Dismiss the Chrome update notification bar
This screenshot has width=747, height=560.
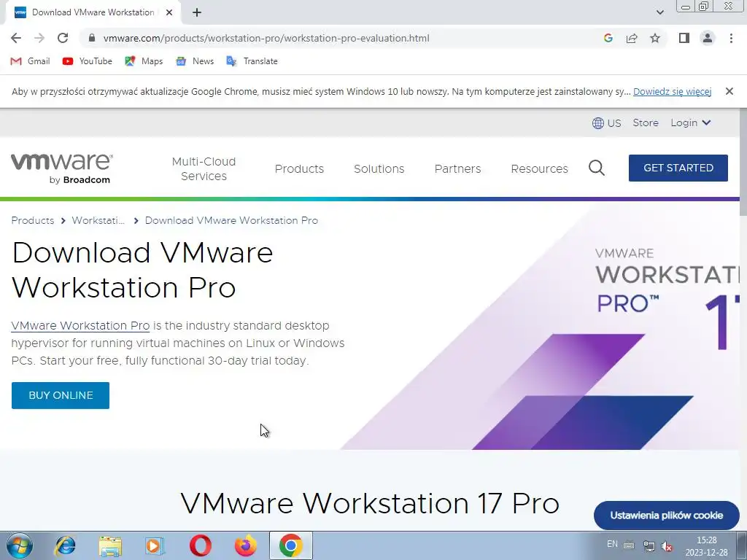click(729, 91)
